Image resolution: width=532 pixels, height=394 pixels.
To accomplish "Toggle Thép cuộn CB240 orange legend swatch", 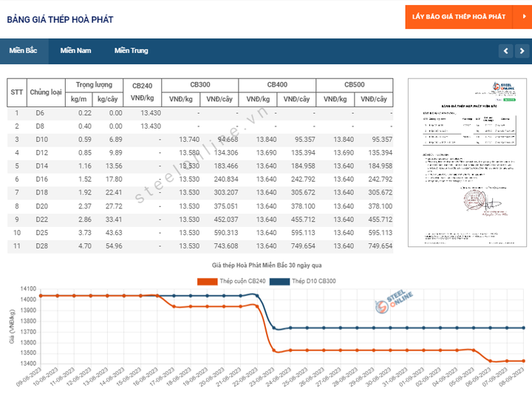I will (208, 282).
